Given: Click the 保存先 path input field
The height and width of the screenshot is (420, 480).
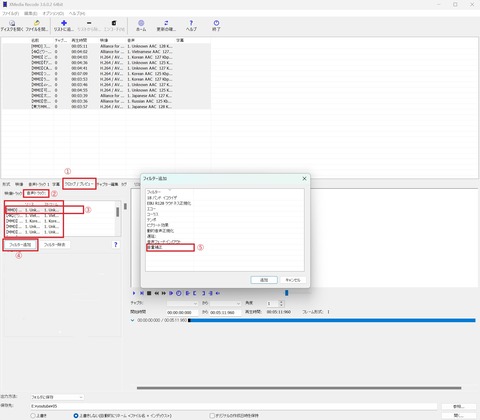Looking at the screenshot, I should click(233, 406).
